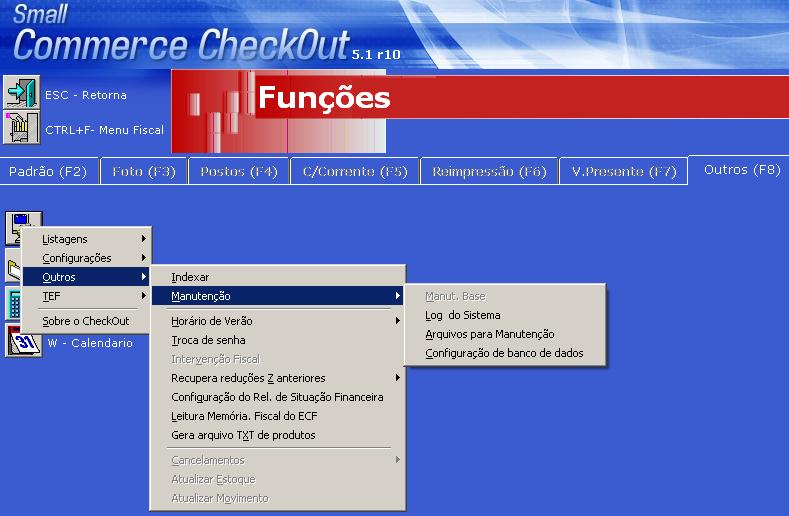Select the Outros (F8) tab
789x516 pixels.
pyautogui.click(x=742, y=170)
